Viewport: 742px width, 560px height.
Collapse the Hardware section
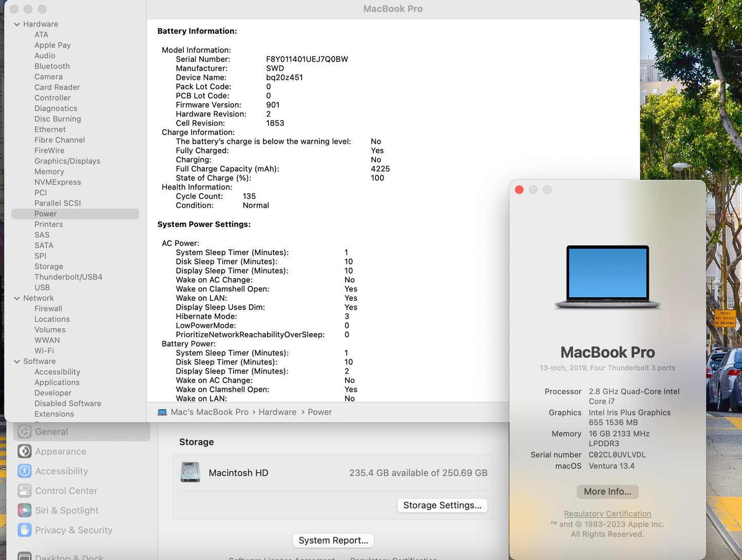click(x=17, y=24)
